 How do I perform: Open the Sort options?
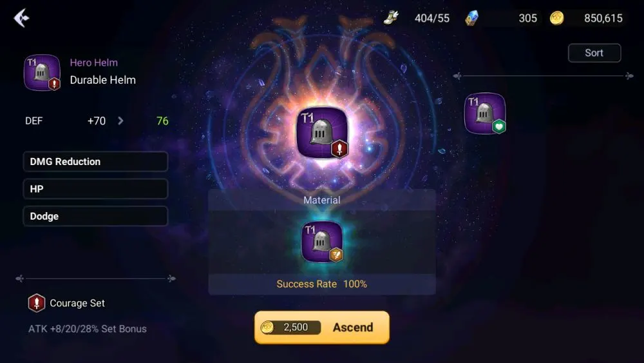click(594, 53)
